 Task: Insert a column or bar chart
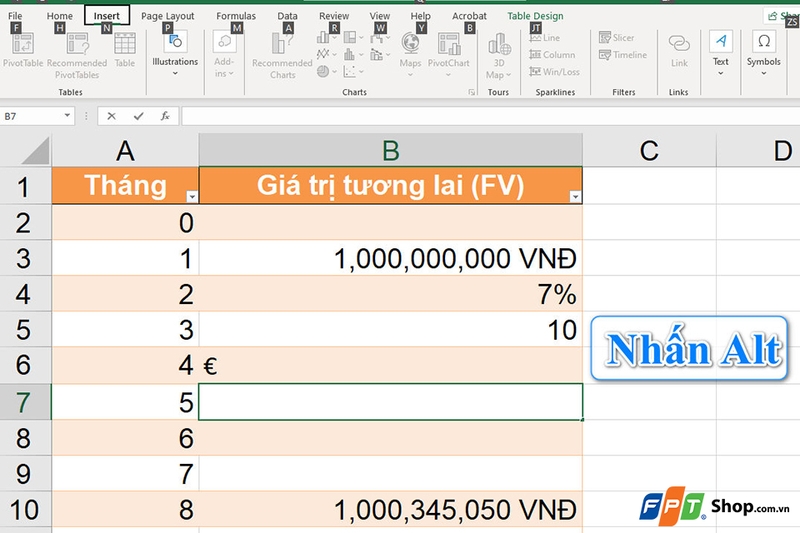[x=323, y=37]
